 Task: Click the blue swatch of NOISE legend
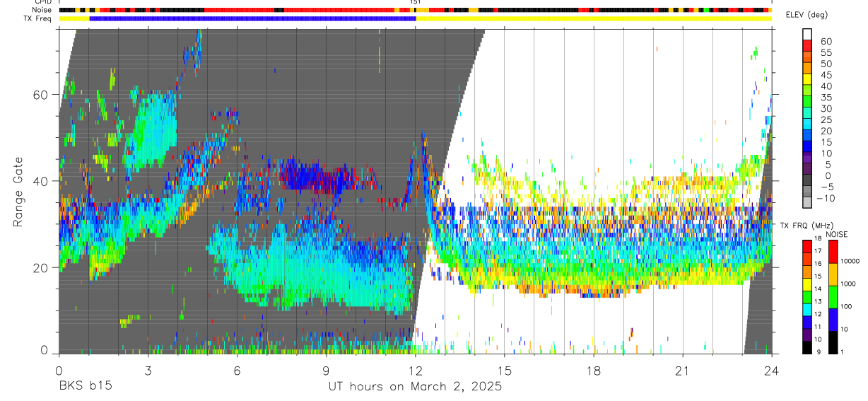tap(833, 319)
